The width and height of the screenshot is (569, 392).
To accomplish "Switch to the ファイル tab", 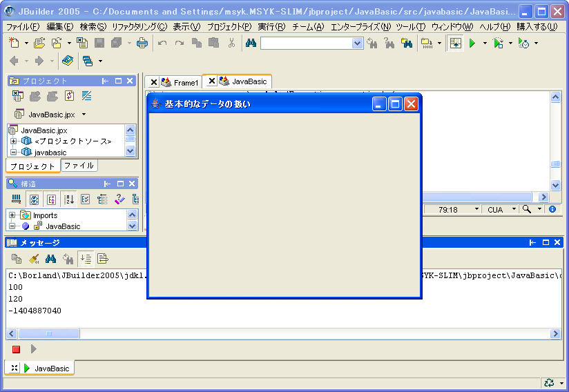I will click(79, 166).
